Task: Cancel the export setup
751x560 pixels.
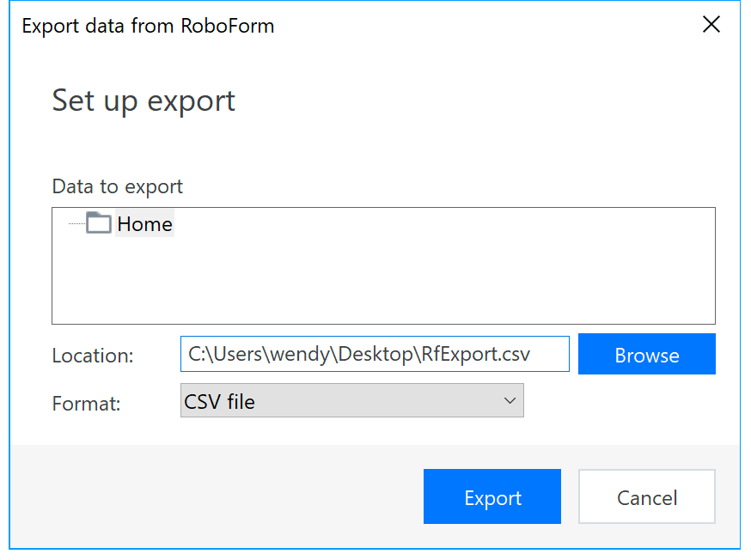Action: (646, 497)
